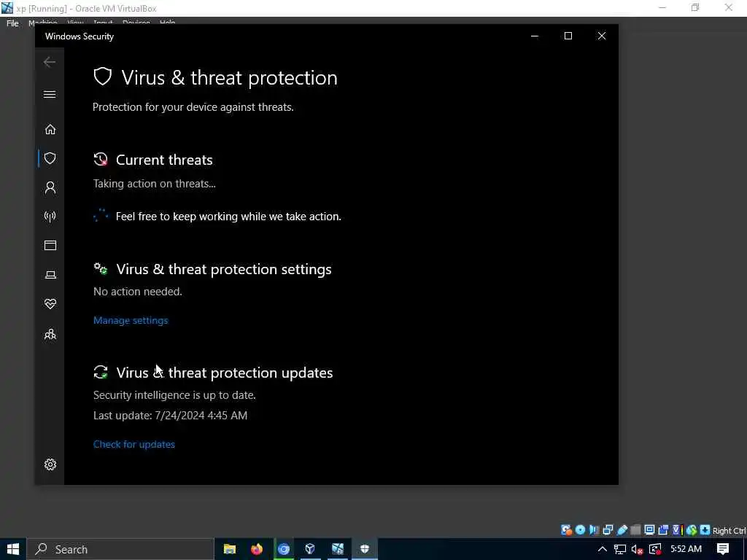Image resolution: width=747 pixels, height=560 pixels.
Task: Open the Home section in sidebar
Action: pyautogui.click(x=50, y=130)
